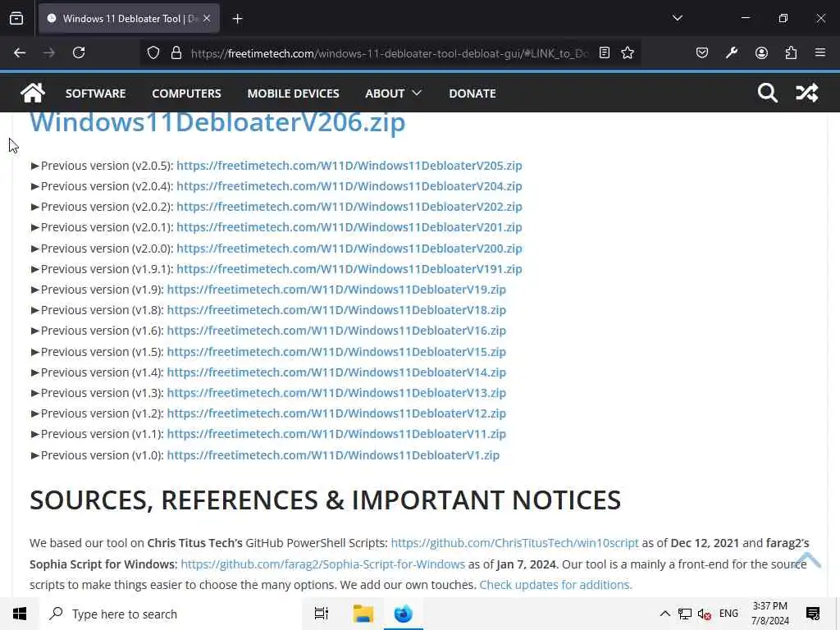This screenshot has height=630, width=840.
Task: Click the random post shuffle icon
Action: click(807, 93)
